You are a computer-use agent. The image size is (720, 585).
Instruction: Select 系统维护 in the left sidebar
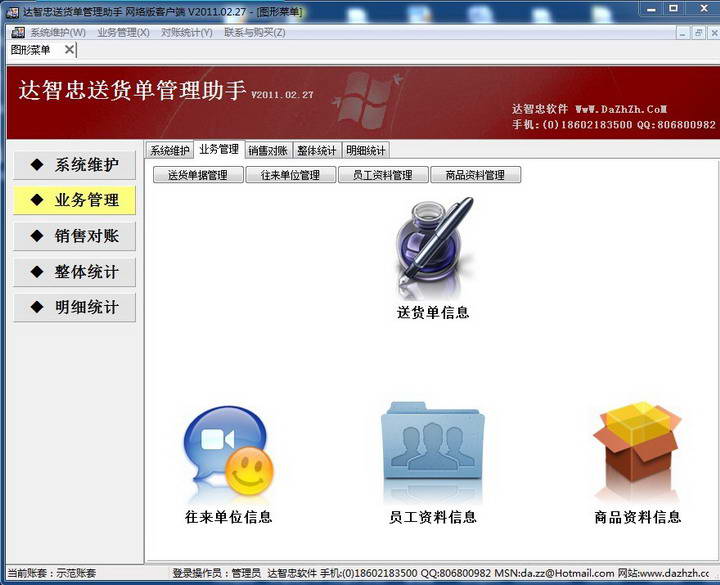(74, 164)
